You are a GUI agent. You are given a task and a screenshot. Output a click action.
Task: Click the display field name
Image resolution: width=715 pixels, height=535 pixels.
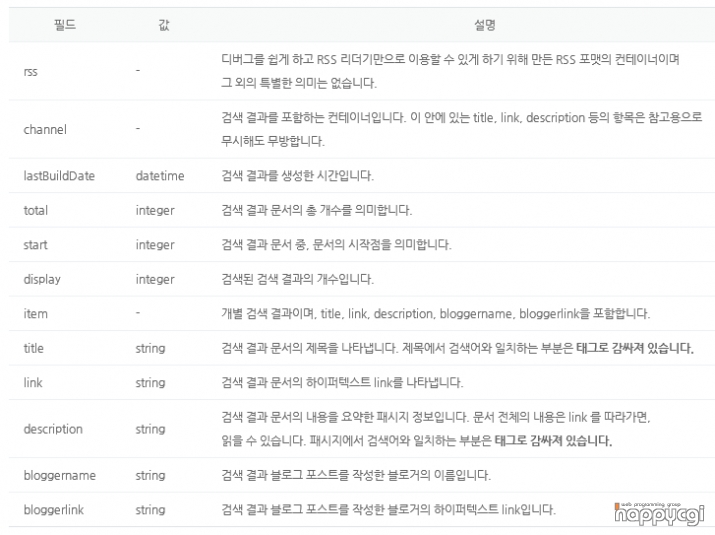coord(42,279)
